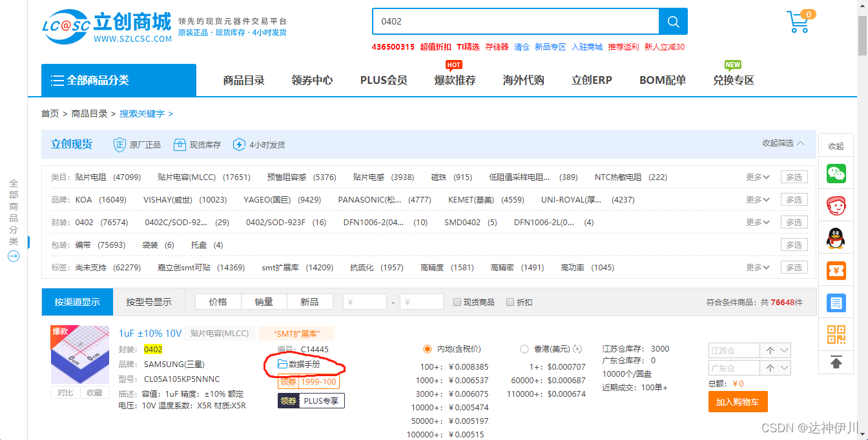Image resolution: width=868 pixels, height=440 pixels.
Task: Enable the 现货商品 checkbox
Action: tap(457, 302)
